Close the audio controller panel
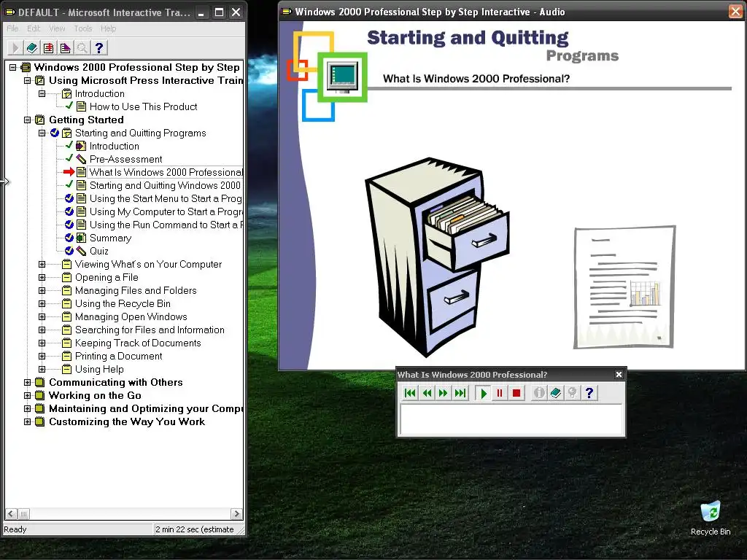This screenshot has width=747, height=560. [619, 375]
